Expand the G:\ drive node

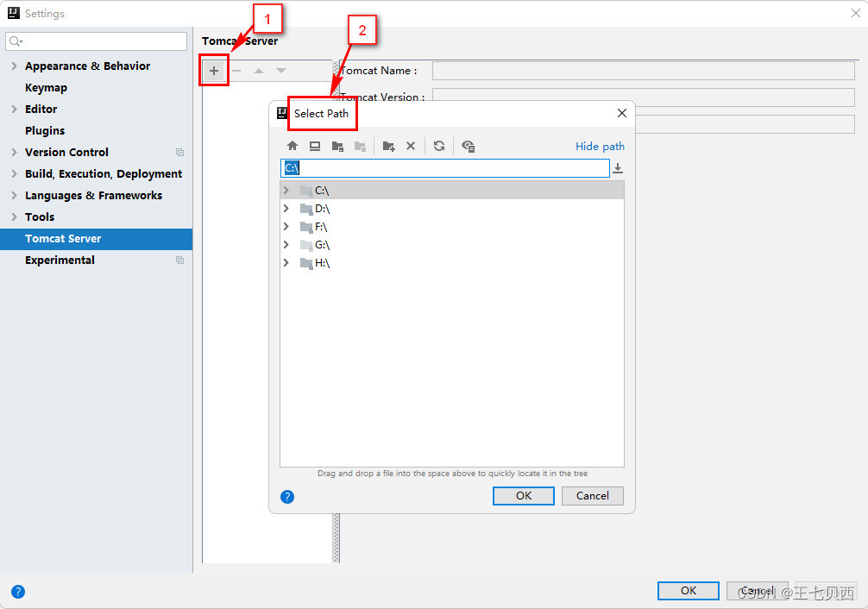tap(286, 244)
